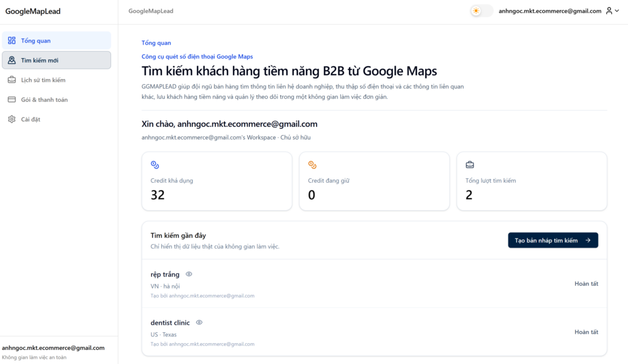Click the Workspace · Chủ sở hữu text
628x364 pixels.
click(226, 137)
